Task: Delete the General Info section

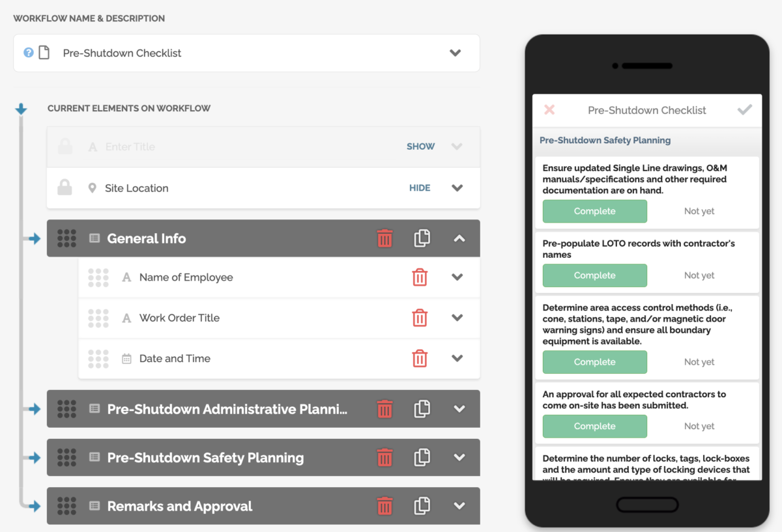Action: [x=384, y=238]
